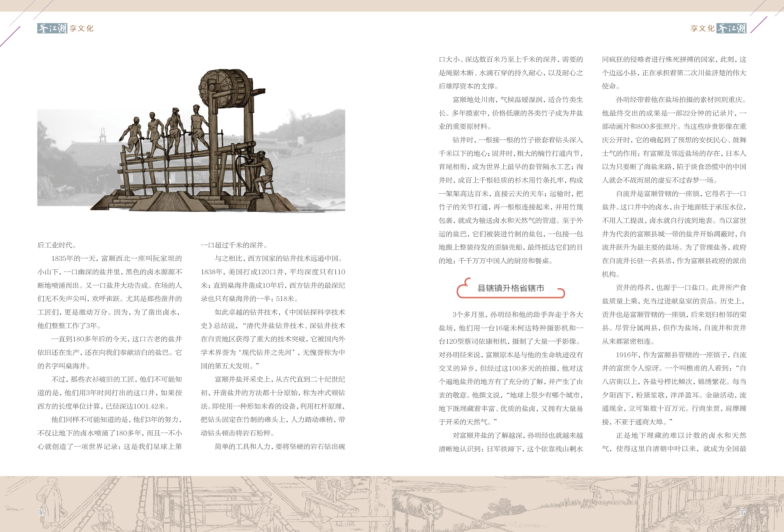
Task: Click the 釜江潮 logo at top left
Action: pos(52,28)
